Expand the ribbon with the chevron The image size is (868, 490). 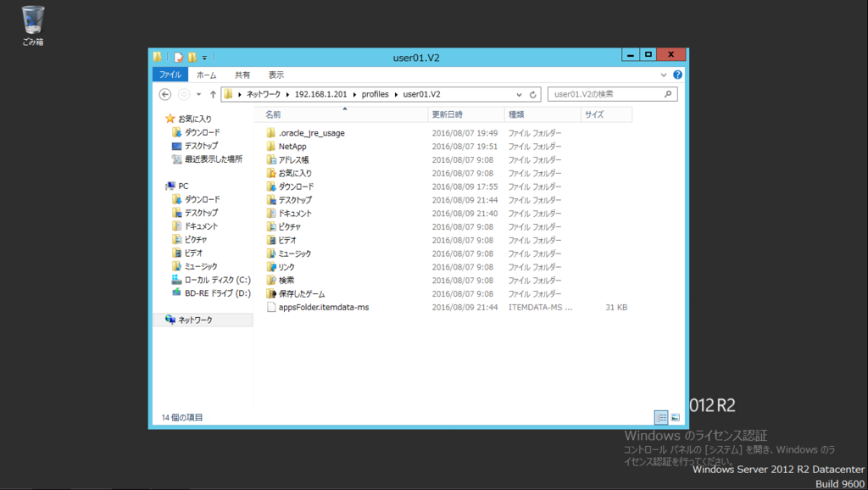click(663, 75)
